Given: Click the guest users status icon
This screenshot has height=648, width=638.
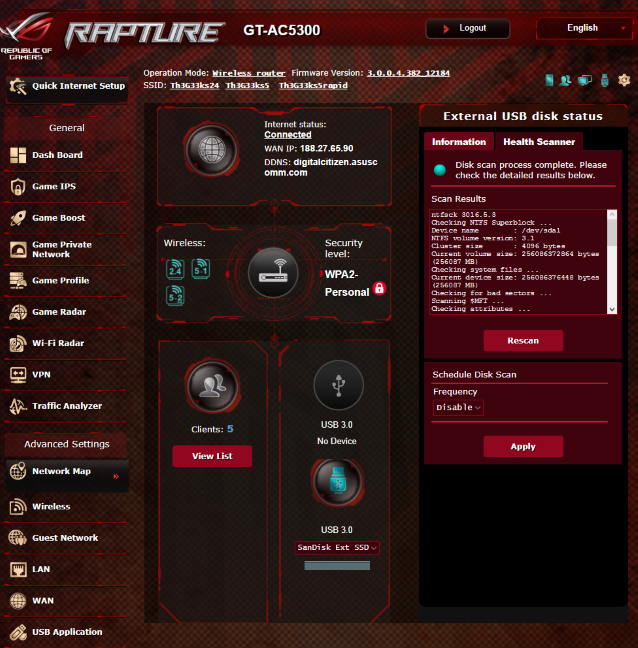Looking at the screenshot, I should [x=565, y=80].
